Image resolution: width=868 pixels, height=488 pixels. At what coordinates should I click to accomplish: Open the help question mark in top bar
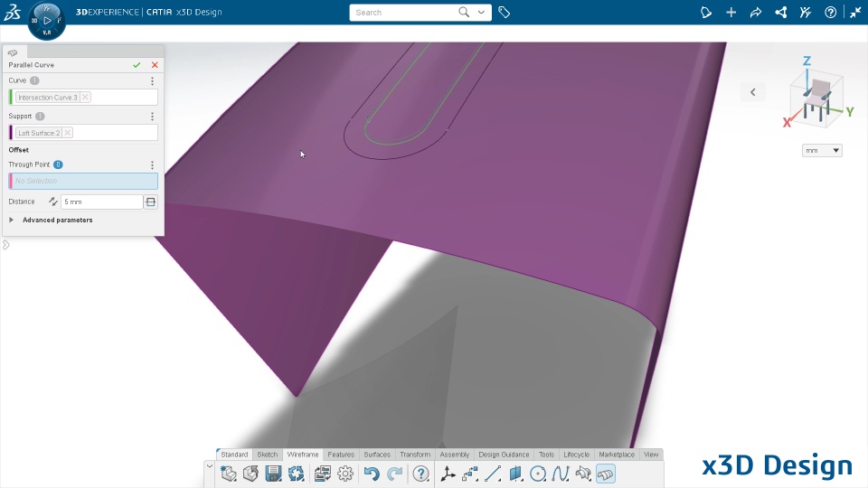coord(830,12)
